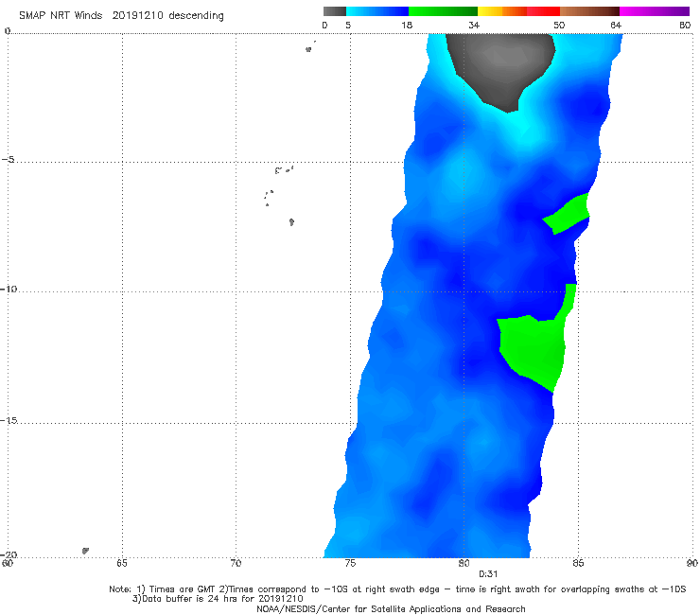Viewport: 700px width, 615px height.
Task: Click the word 'descending' in the title
Action: click(196, 16)
